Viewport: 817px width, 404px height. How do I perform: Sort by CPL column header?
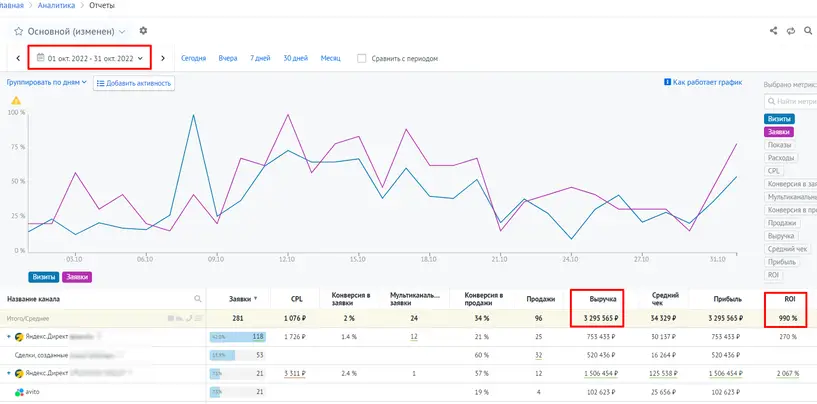(x=296, y=299)
